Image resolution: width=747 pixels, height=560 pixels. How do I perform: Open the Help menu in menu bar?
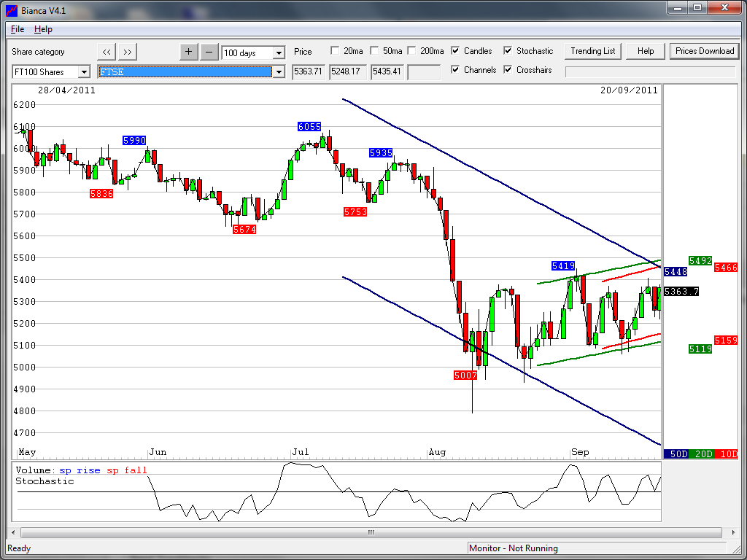(43, 29)
